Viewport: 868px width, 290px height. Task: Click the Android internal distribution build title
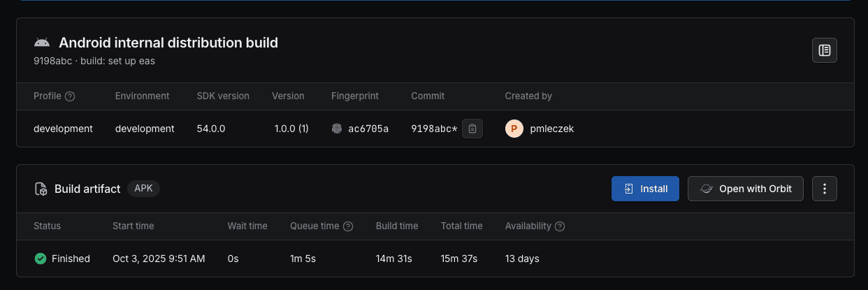(168, 43)
